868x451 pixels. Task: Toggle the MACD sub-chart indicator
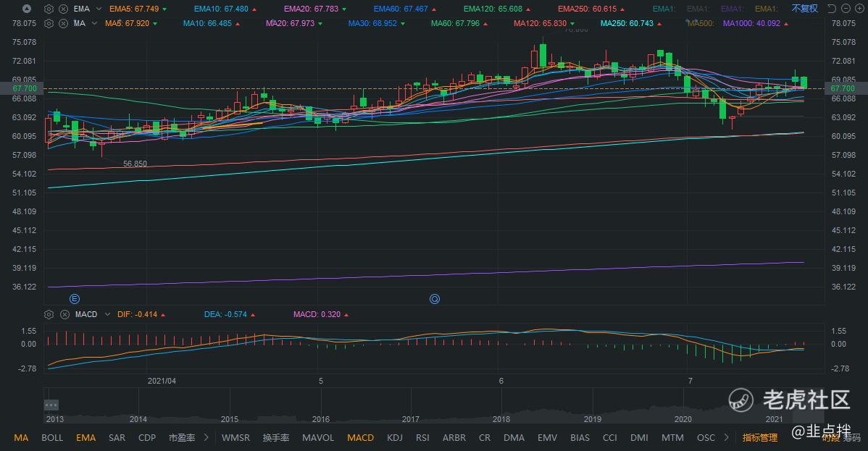(360, 438)
